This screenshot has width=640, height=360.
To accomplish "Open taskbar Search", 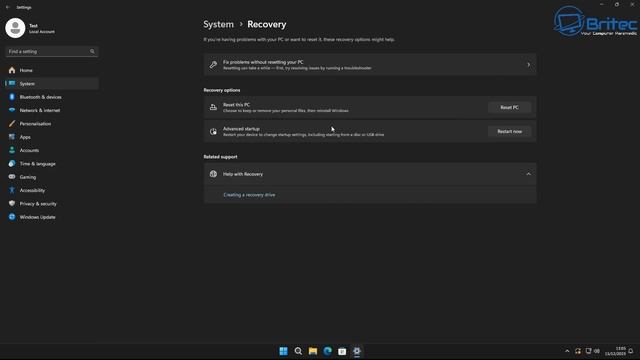I will pyautogui.click(x=298, y=351).
